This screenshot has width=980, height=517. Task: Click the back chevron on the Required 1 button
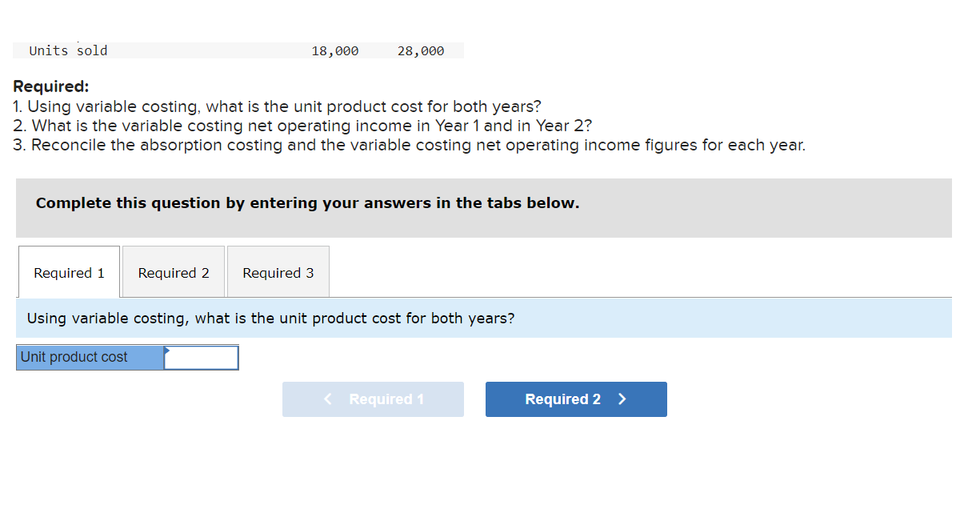tap(326, 399)
